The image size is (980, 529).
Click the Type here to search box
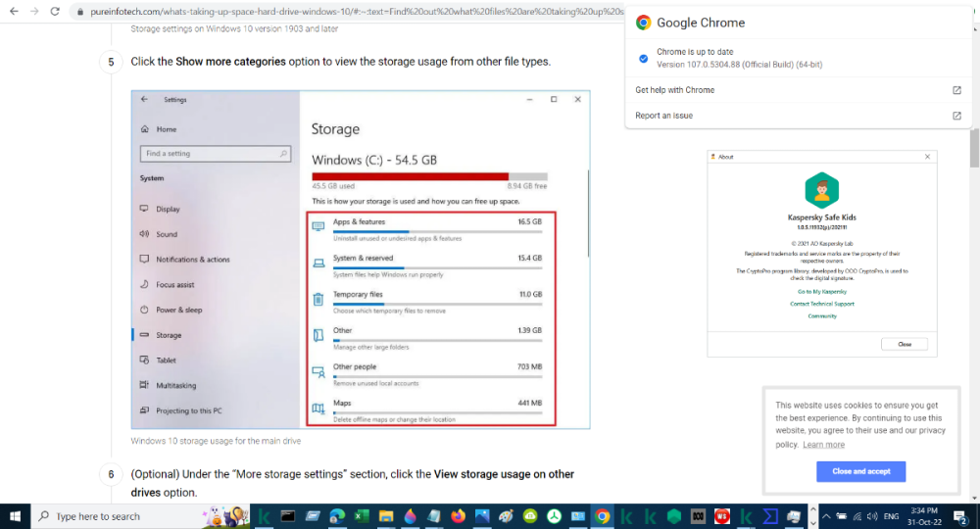(140, 516)
